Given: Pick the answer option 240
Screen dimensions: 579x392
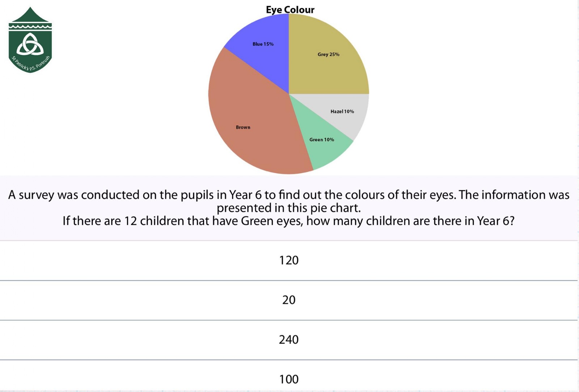Looking at the screenshot, I should pyautogui.click(x=289, y=340).
